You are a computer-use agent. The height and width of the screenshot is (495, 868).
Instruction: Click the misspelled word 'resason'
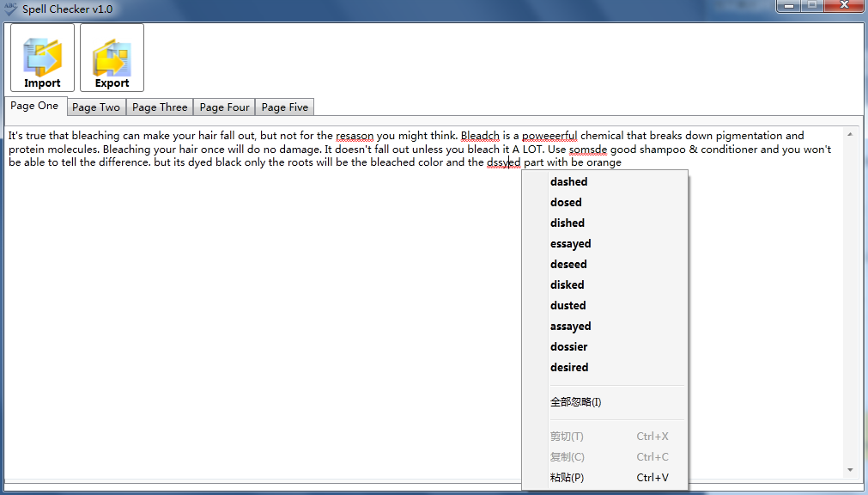tap(355, 136)
